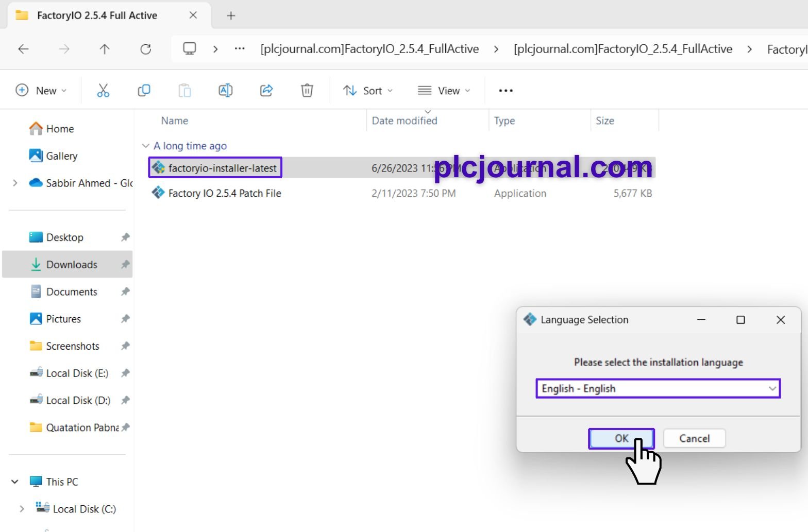Open Gallery in the navigation pane
The height and width of the screenshot is (532, 808).
[x=53, y=156]
